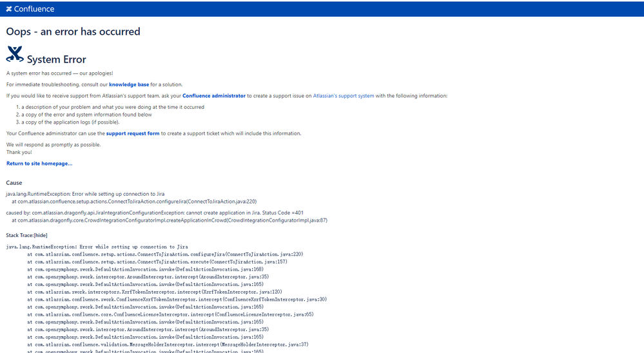Click the ConnectToJiraAction.java:157 stack line

(x=157, y=262)
